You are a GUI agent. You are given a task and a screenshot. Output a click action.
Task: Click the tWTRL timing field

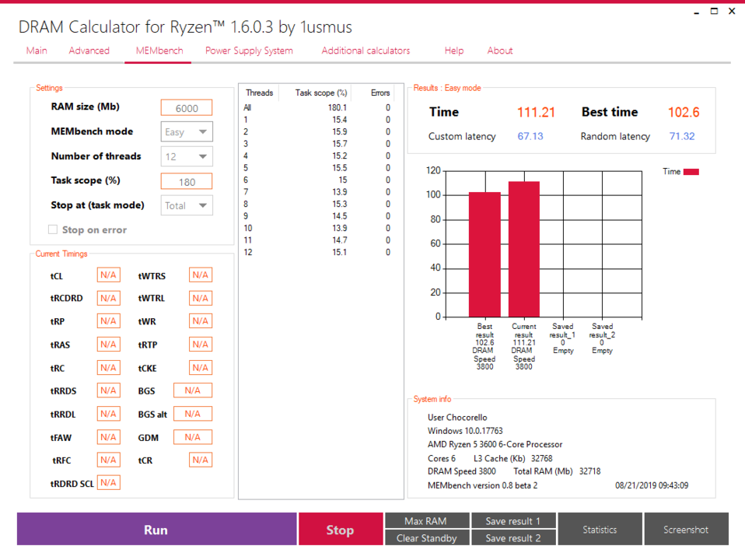[x=201, y=298]
